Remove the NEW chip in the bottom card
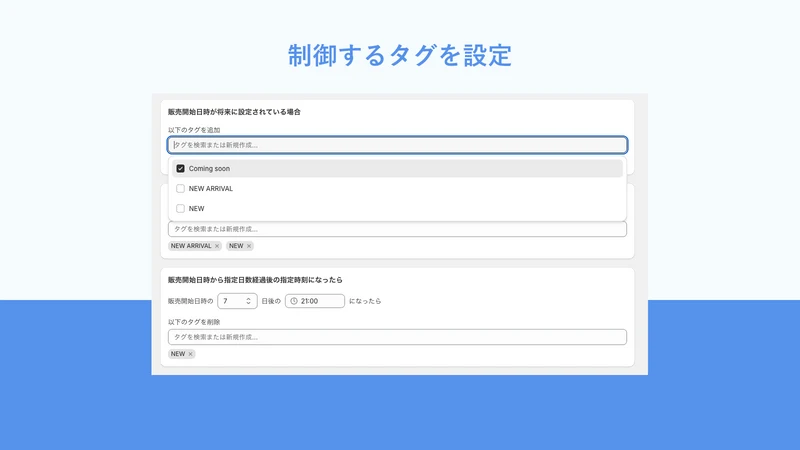This screenshot has height=450, width=800. [190, 354]
